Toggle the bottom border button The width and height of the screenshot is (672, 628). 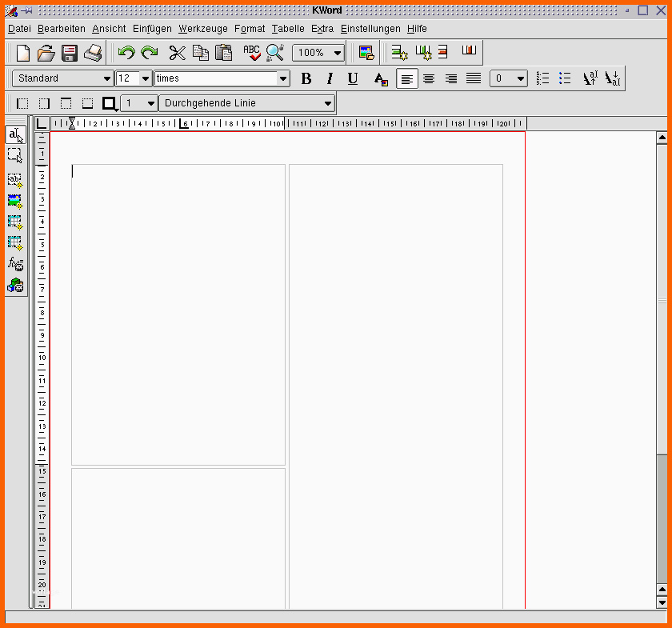tap(87, 103)
